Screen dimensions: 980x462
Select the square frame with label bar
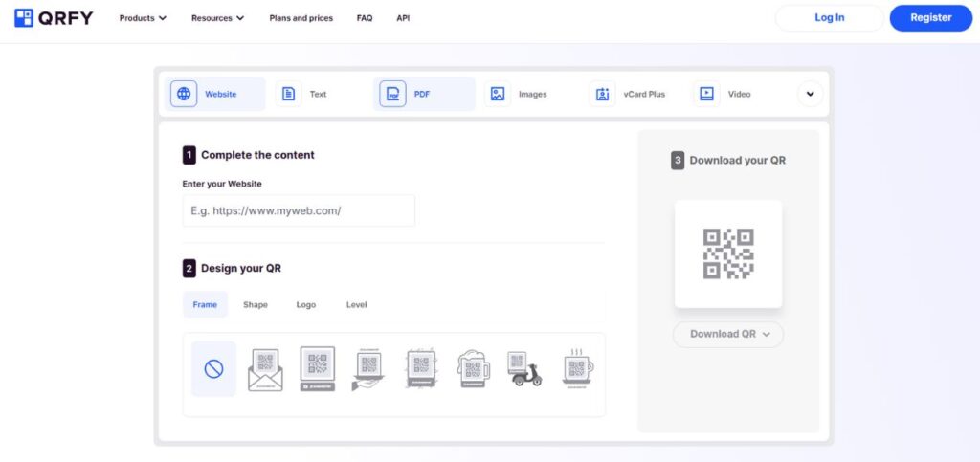318,369
